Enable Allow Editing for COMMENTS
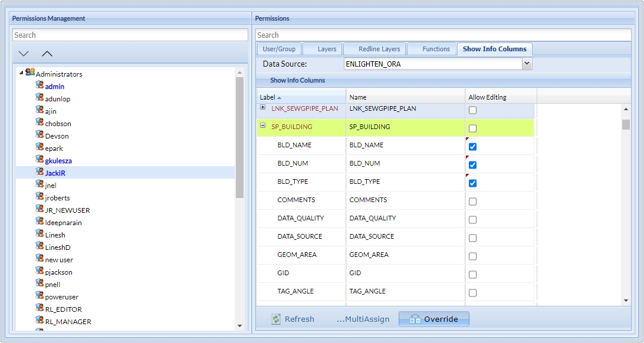Screen dimensions: 644x343 [472, 202]
